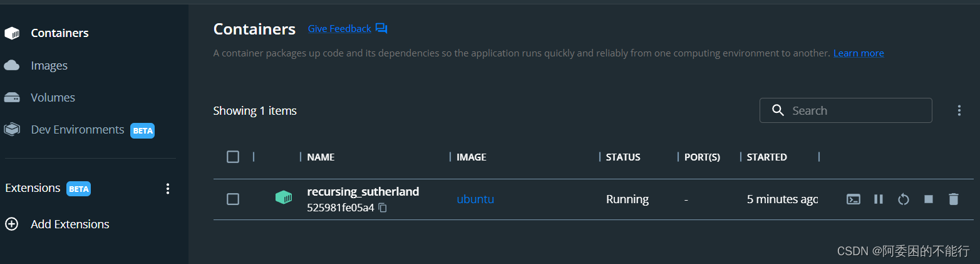Open the Learn more link
980x264 pixels.
click(x=859, y=53)
